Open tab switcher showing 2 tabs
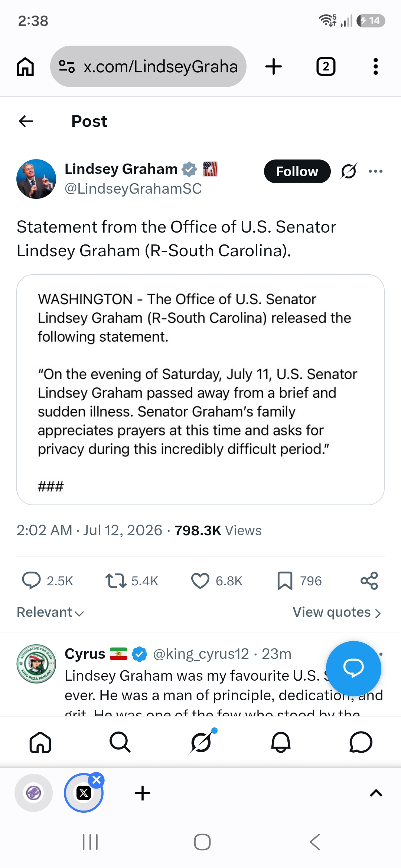 pyautogui.click(x=326, y=67)
